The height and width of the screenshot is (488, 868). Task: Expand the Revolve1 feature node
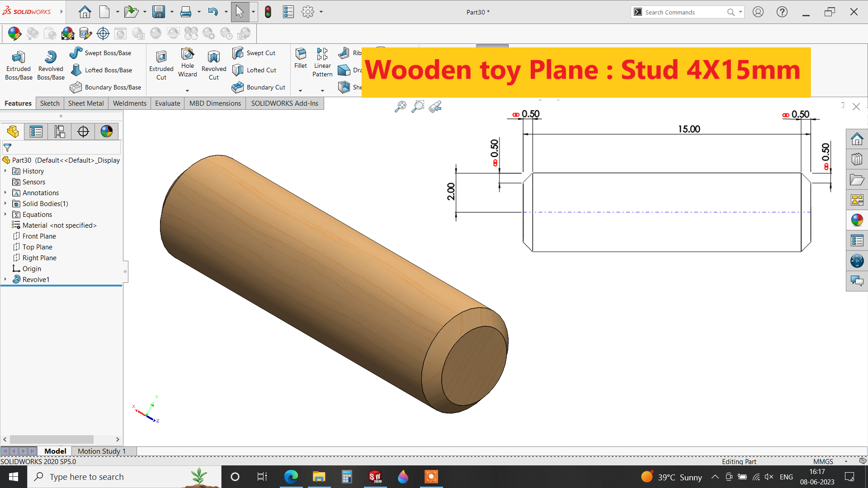coord(5,279)
